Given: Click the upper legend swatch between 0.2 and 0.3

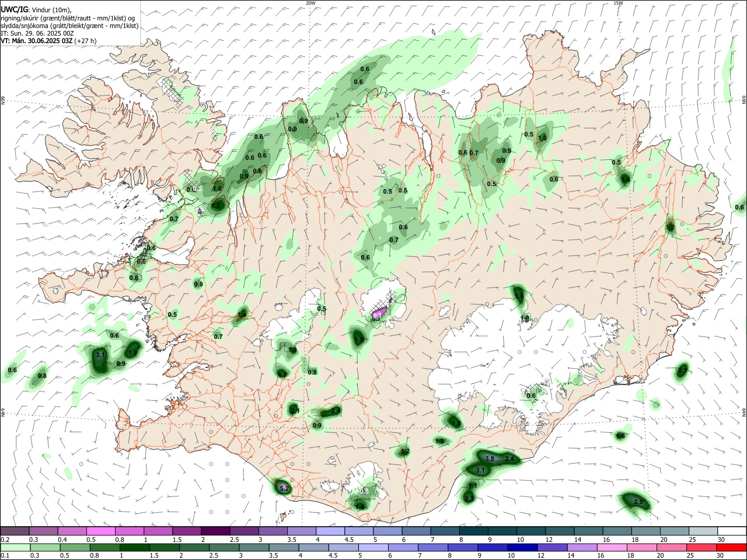Looking at the screenshot, I should click(x=15, y=531).
